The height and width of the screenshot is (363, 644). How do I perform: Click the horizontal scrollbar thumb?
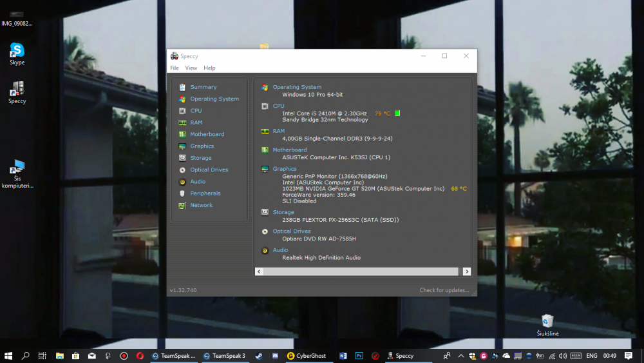[361, 271]
